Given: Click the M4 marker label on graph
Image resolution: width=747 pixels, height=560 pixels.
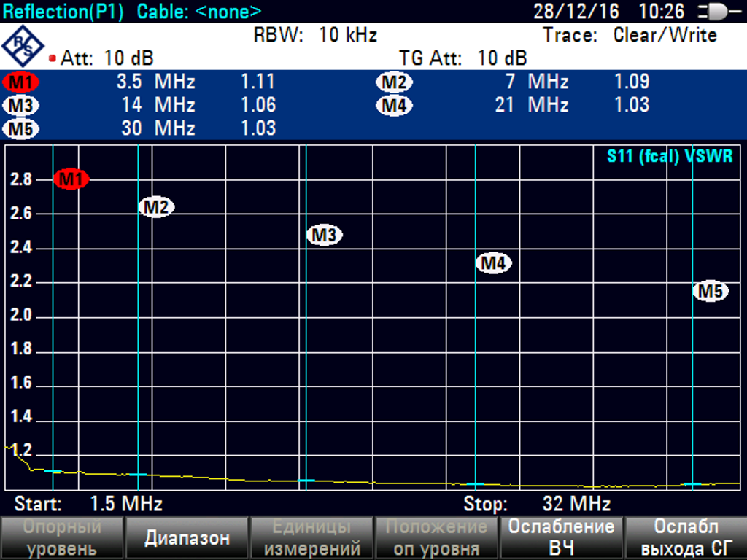Looking at the screenshot, I should [494, 263].
